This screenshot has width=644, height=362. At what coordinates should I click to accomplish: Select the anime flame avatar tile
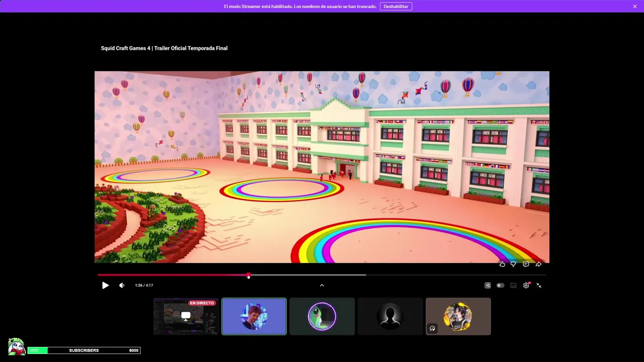point(458,316)
